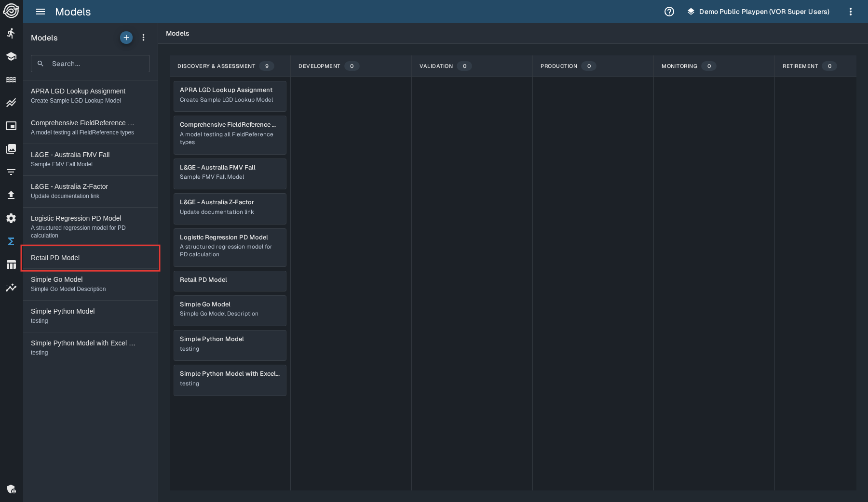Open the table layout sidebar icon

coord(11,264)
